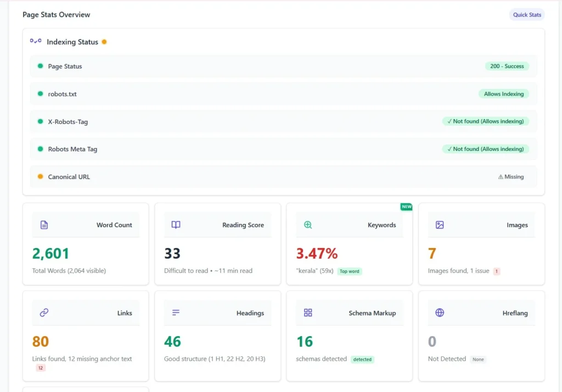
Task: Select the Headings list icon
Action: coord(175,313)
